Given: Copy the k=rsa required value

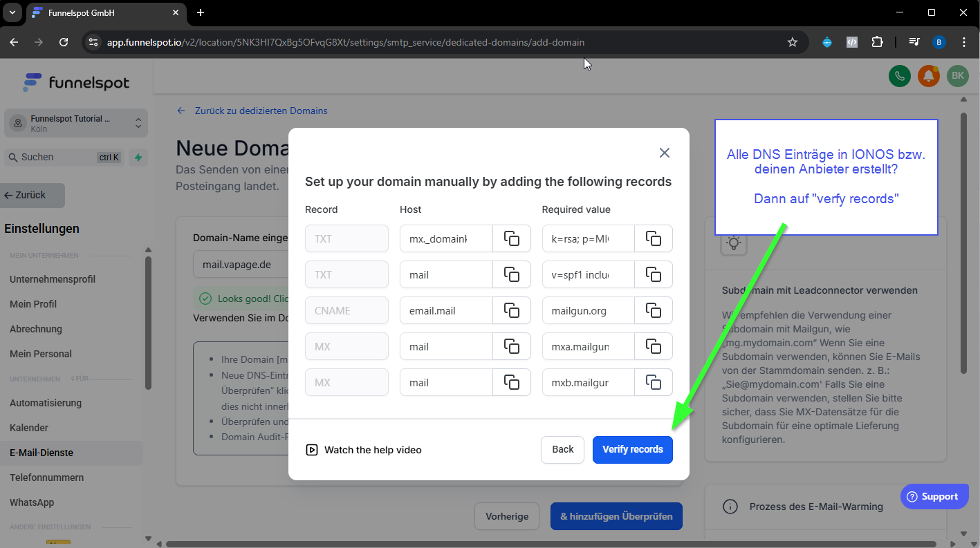Looking at the screenshot, I should (x=654, y=238).
